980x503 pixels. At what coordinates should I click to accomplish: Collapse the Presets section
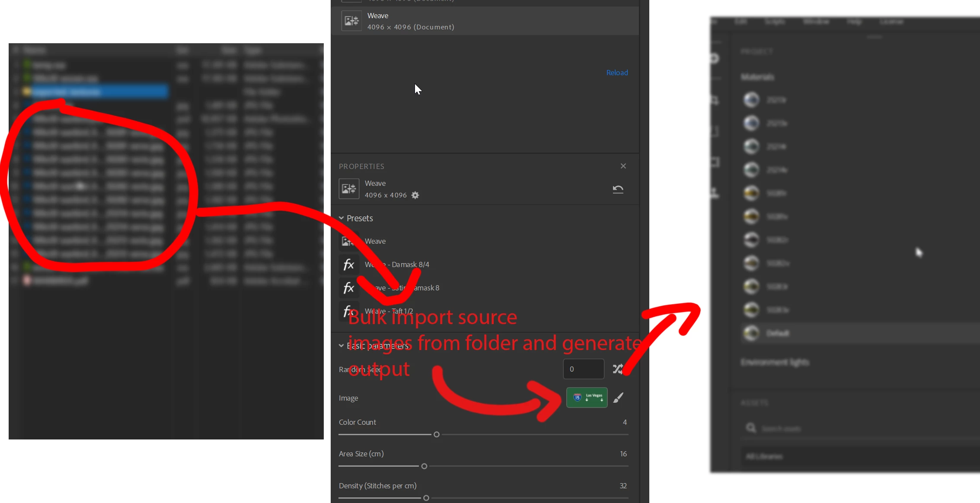pos(342,218)
